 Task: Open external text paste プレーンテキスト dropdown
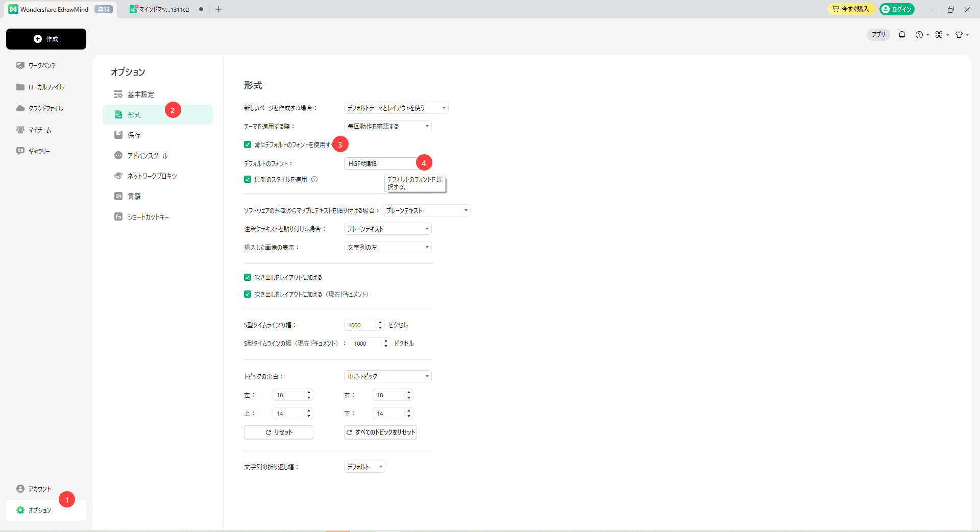click(x=426, y=210)
